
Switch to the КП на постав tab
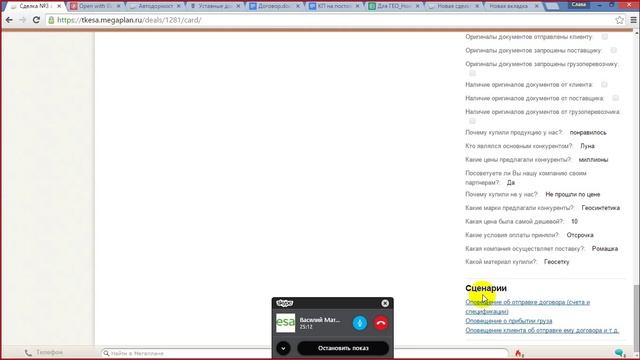point(333,6)
